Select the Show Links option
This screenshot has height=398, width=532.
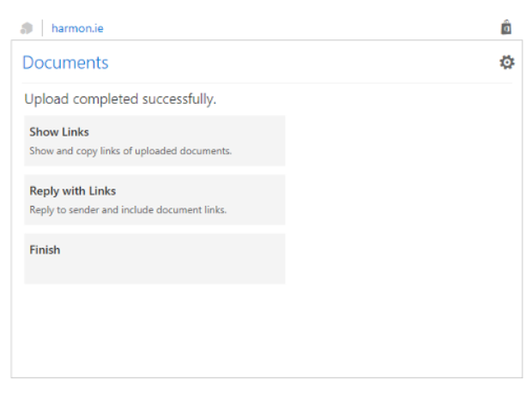click(154, 141)
